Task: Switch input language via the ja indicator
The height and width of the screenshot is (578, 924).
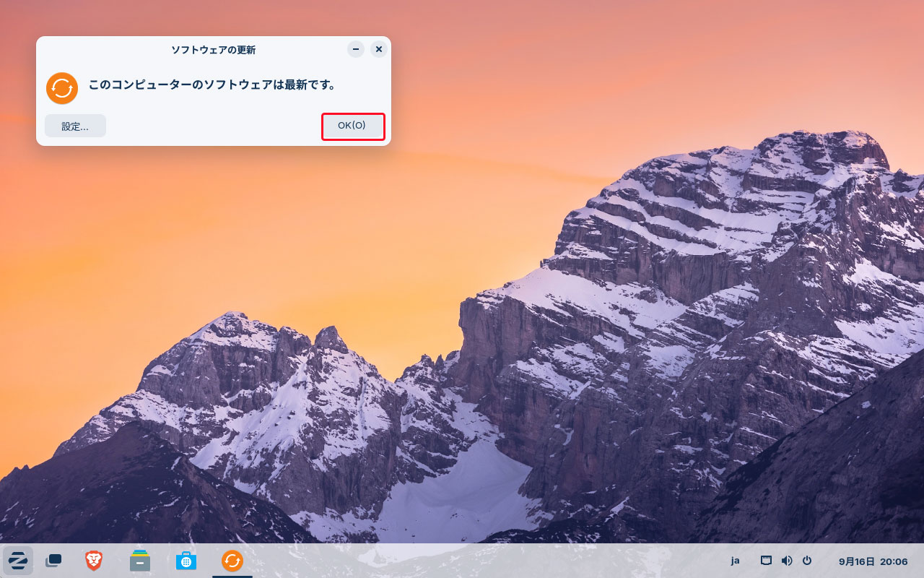Action: point(735,561)
